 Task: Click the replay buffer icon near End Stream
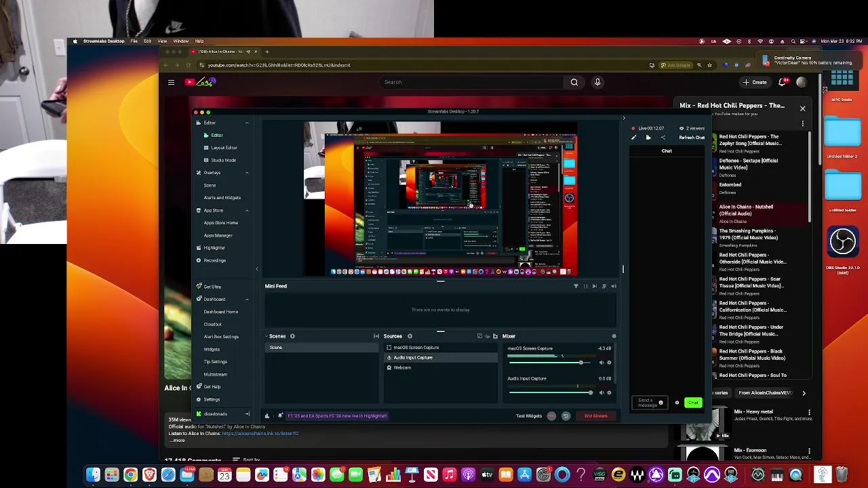(x=566, y=416)
